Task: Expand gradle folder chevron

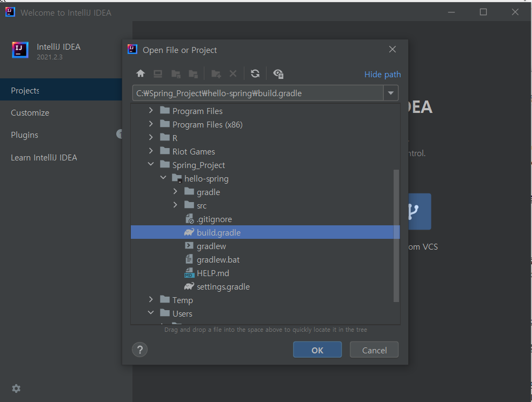Action: point(175,191)
